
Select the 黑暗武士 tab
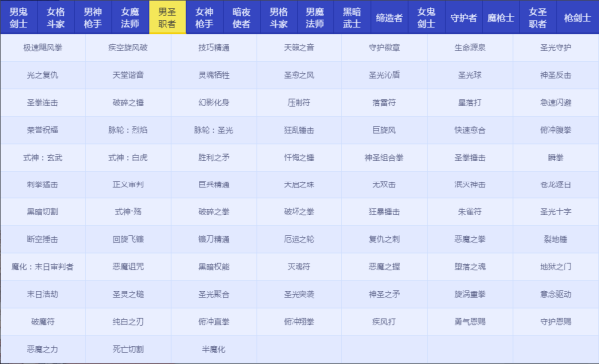click(x=352, y=18)
